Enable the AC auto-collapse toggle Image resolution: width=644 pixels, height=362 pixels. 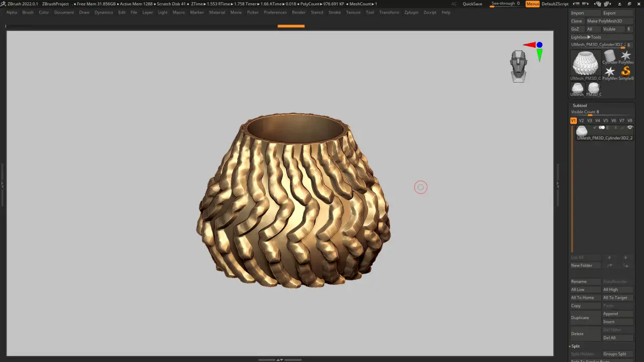tap(454, 4)
